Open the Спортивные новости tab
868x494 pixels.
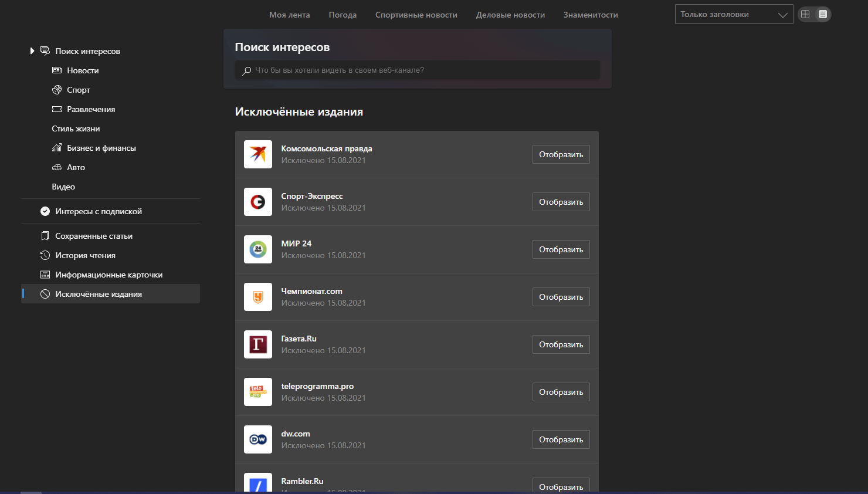(x=416, y=15)
